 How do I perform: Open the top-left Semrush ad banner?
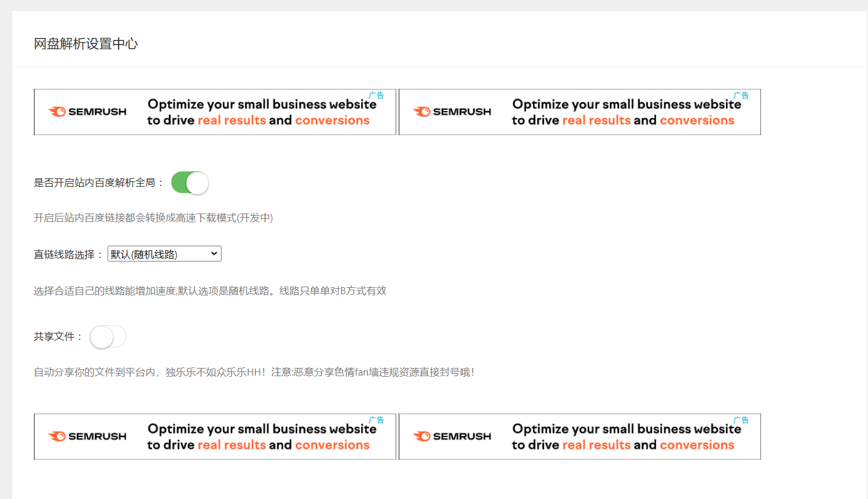click(x=215, y=112)
